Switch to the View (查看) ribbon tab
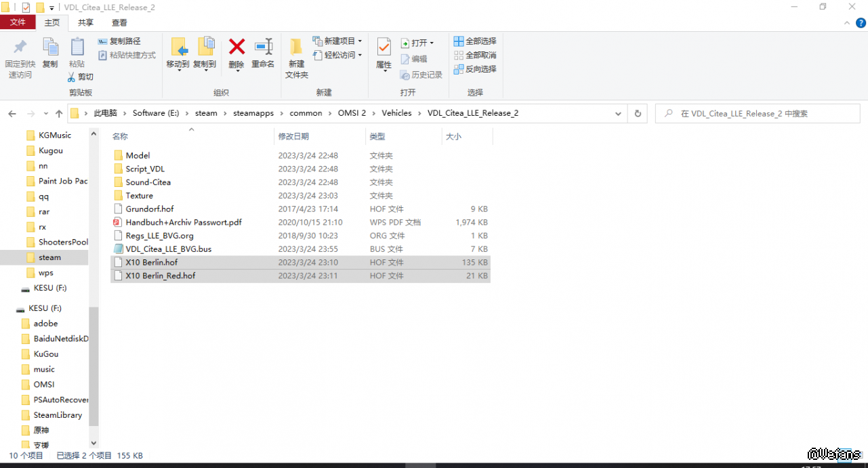The width and height of the screenshot is (868, 468). (x=119, y=22)
